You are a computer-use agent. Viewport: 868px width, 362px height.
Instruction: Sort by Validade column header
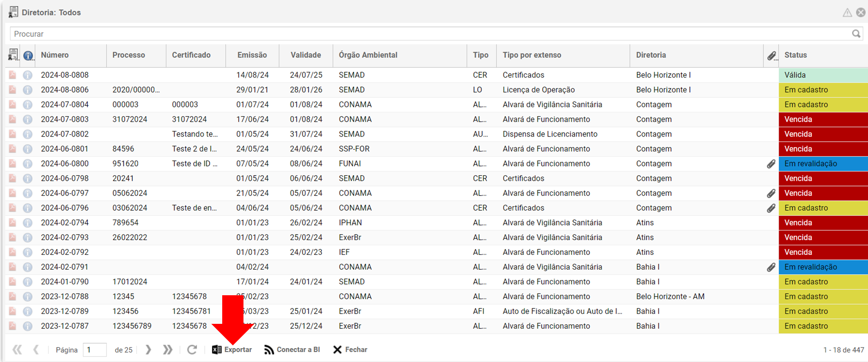pyautogui.click(x=306, y=55)
